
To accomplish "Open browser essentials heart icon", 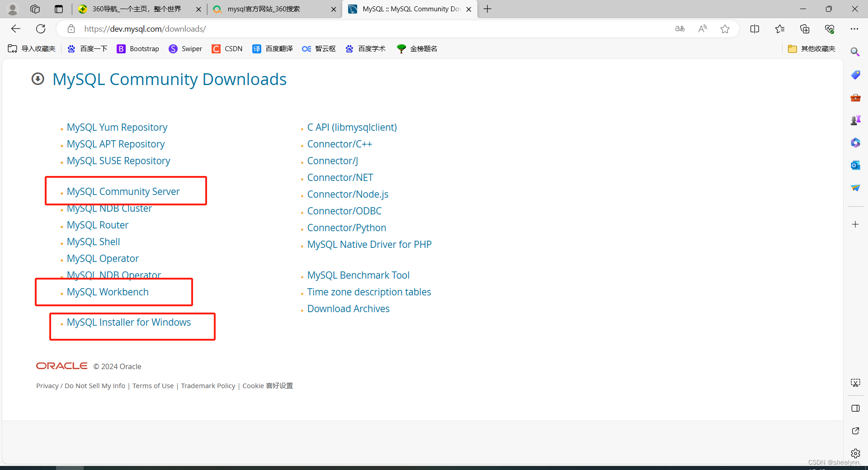I will pos(830,29).
